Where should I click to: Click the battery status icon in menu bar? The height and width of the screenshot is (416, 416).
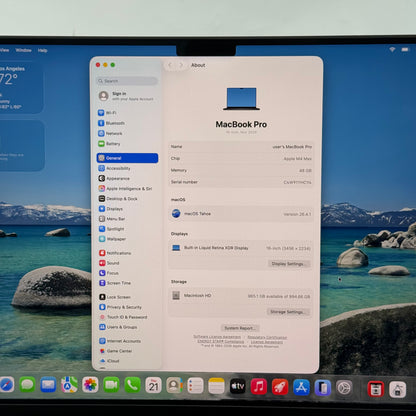405,49
